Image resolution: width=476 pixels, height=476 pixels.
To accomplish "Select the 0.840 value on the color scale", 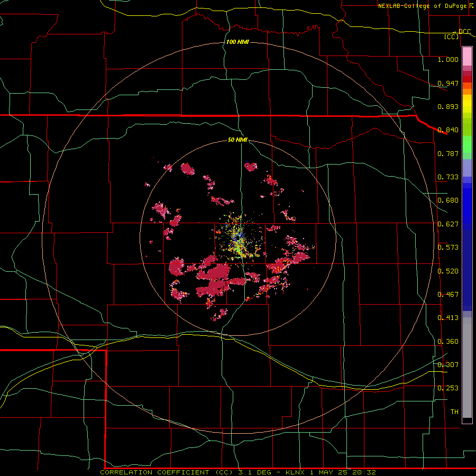I will coord(448,130).
